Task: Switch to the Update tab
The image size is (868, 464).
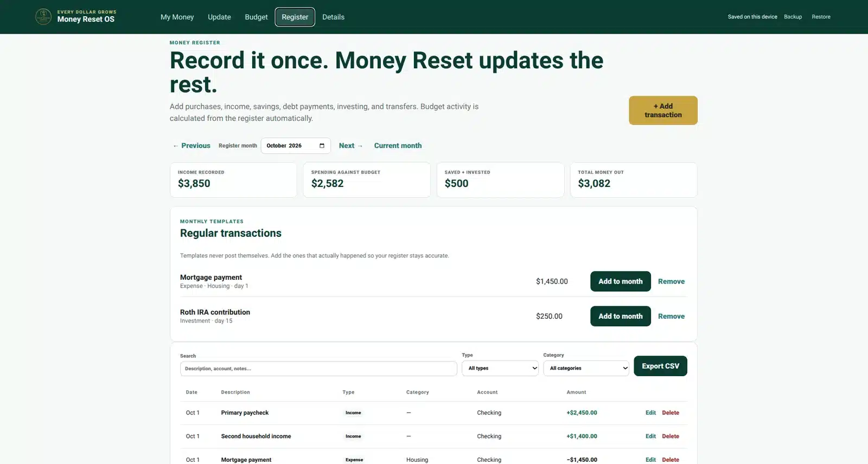Action: (219, 17)
